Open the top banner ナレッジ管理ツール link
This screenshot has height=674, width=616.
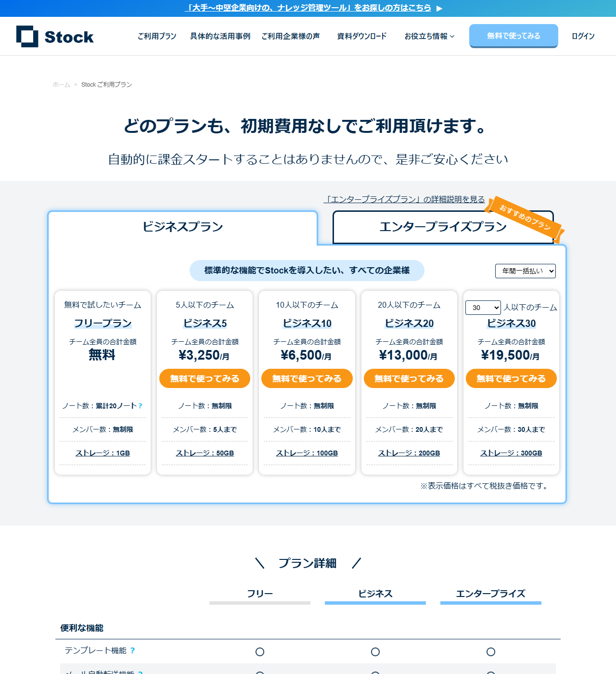pyautogui.click(x=308, y=8)
